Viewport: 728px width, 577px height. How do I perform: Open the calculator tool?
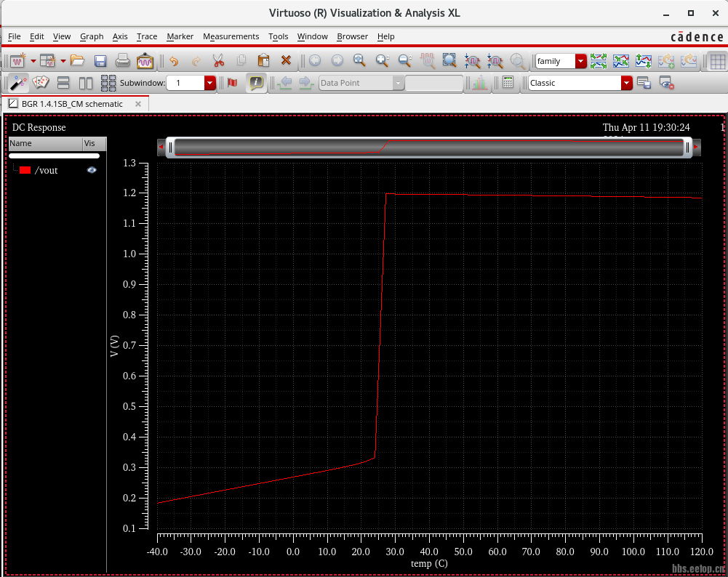click(x=508, y=83)
